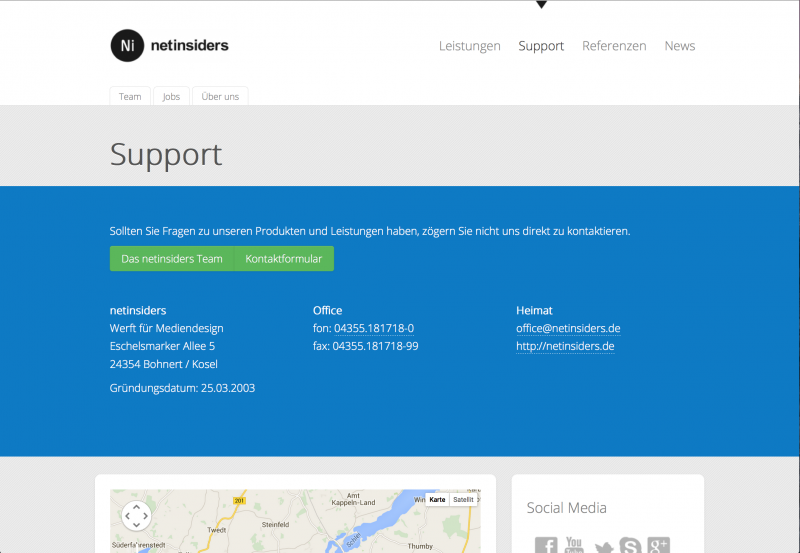Go to the Referenzen page
The height and width of the screenshot is (553, 800).
[614, 46]
